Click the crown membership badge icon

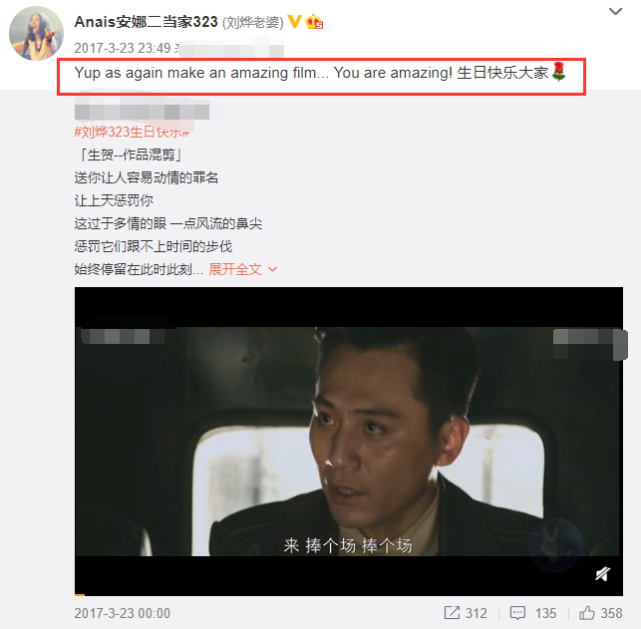pos(314,22)
